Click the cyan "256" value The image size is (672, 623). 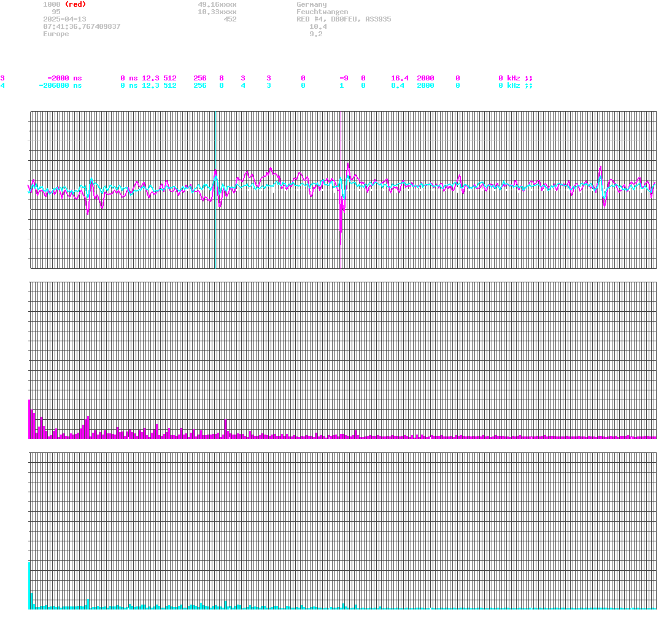200,85
